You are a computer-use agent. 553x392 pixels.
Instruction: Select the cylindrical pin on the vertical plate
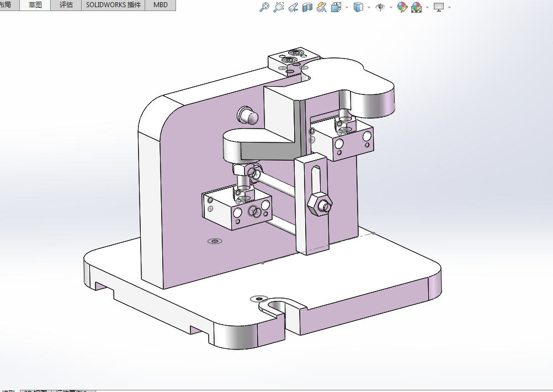(248, 115)
